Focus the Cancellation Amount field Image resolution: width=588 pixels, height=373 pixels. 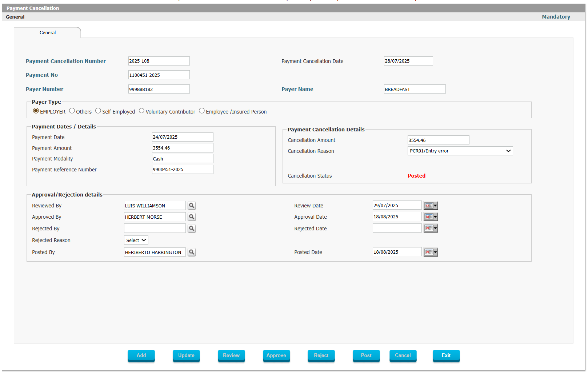(439, 140)
